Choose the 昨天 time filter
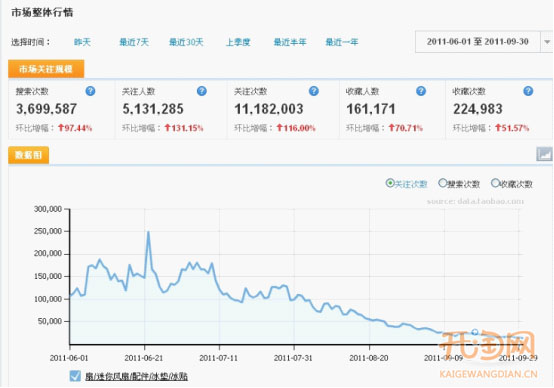554x388 pixels. [82, 42]
